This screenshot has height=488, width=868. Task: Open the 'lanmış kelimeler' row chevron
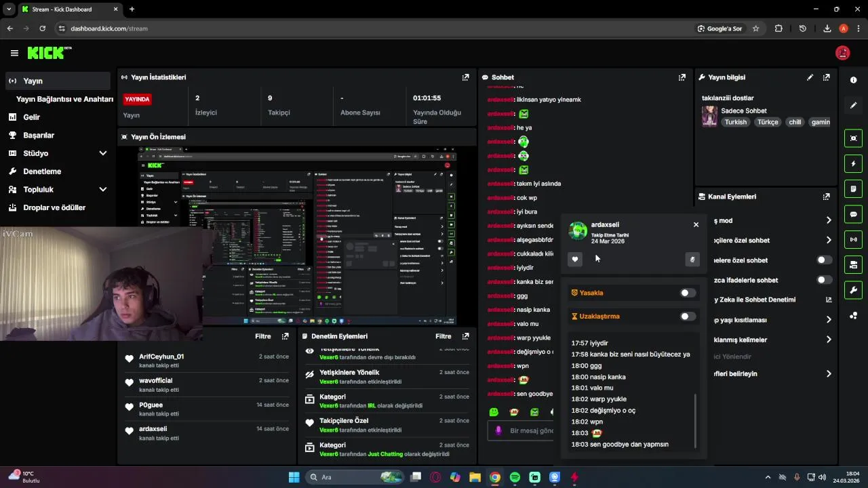[x=829, y=340]
